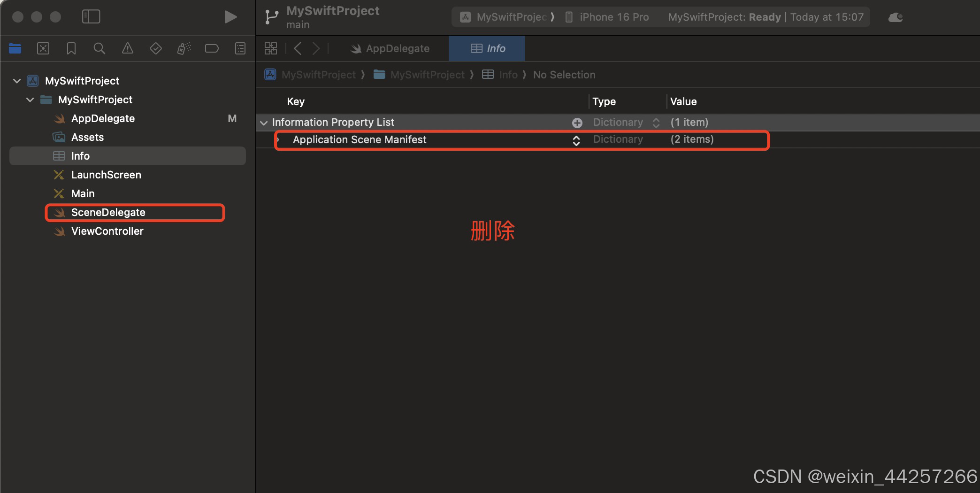Collapse the Information Property List disclosure triangle
The image size is (980, 493).
(x=264, y=123)
